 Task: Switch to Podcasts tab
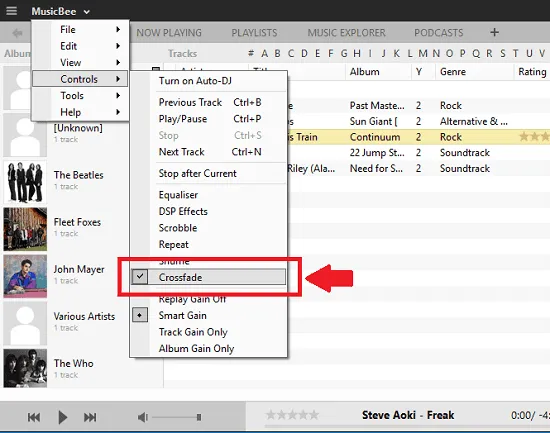tap(438, 33)
